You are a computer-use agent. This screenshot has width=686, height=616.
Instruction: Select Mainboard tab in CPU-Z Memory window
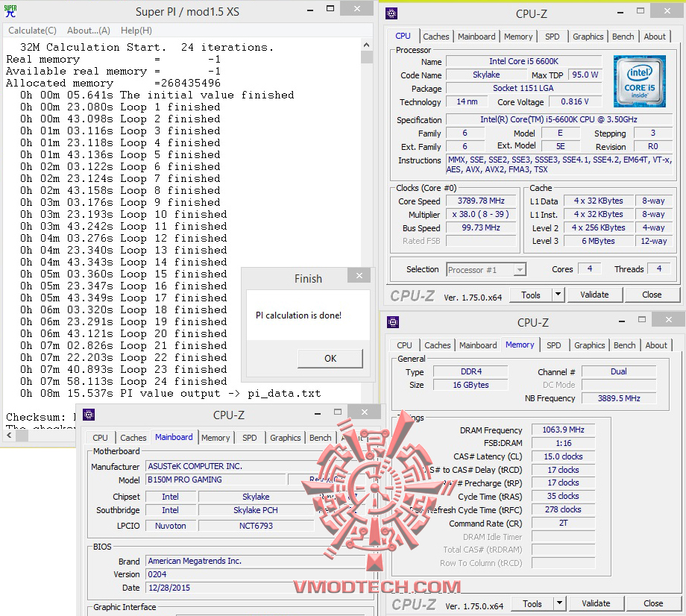tap(478, 345)
